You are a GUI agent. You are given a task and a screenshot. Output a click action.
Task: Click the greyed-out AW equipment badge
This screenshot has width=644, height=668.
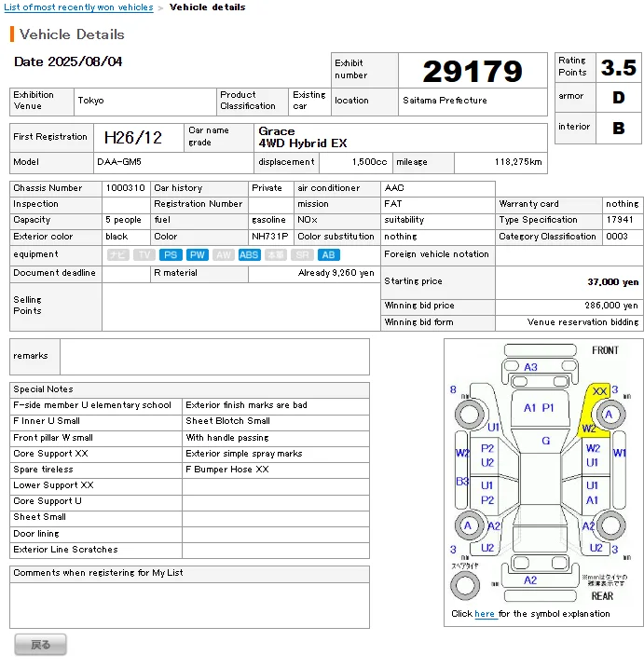[224, 254]
